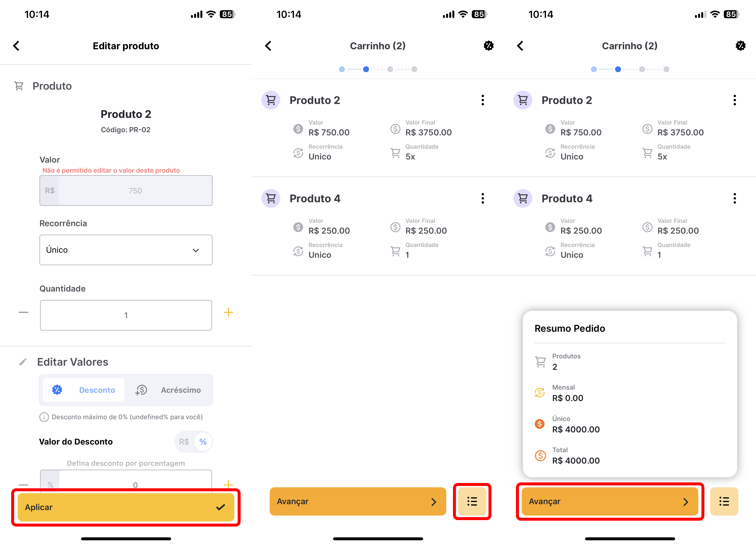756x545 pixels.
Task: Increase quantity with plus button
Action: (x=228, y=313)
